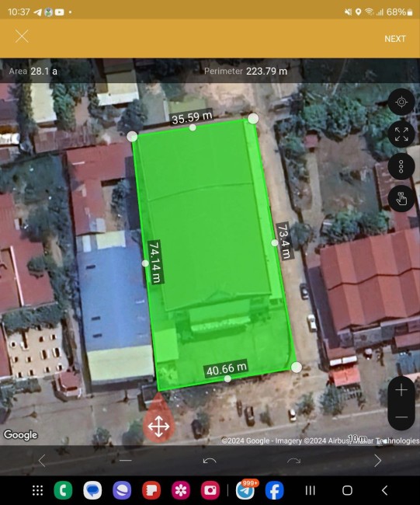The height and width of the screenshot is (505, 420).
Task: Go to previous point with left chevron
Action: (42, 461)
